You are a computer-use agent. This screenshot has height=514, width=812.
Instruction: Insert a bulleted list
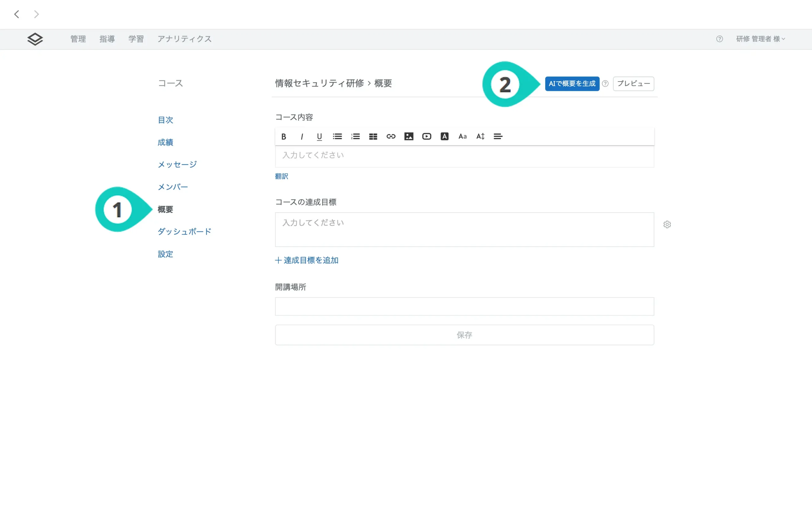[x=337, y=136]
